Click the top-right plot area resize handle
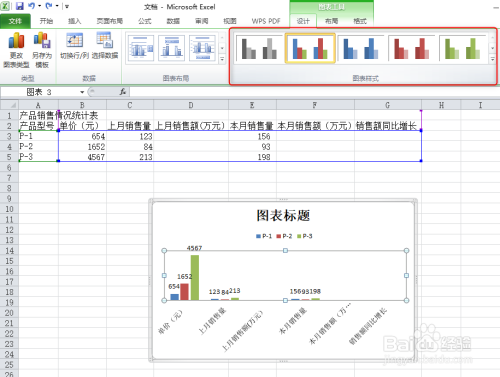Screen dimensions: 500x377 point(406,251)
